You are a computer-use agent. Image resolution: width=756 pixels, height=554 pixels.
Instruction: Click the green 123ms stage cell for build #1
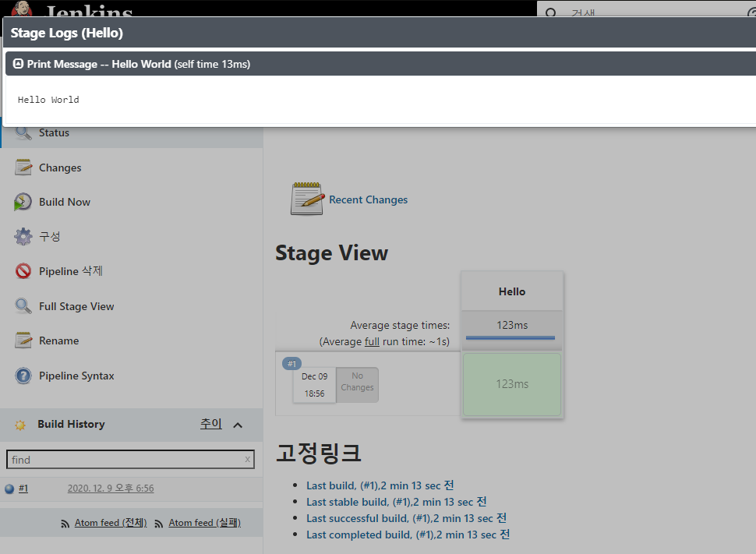(x=512, y=384)
